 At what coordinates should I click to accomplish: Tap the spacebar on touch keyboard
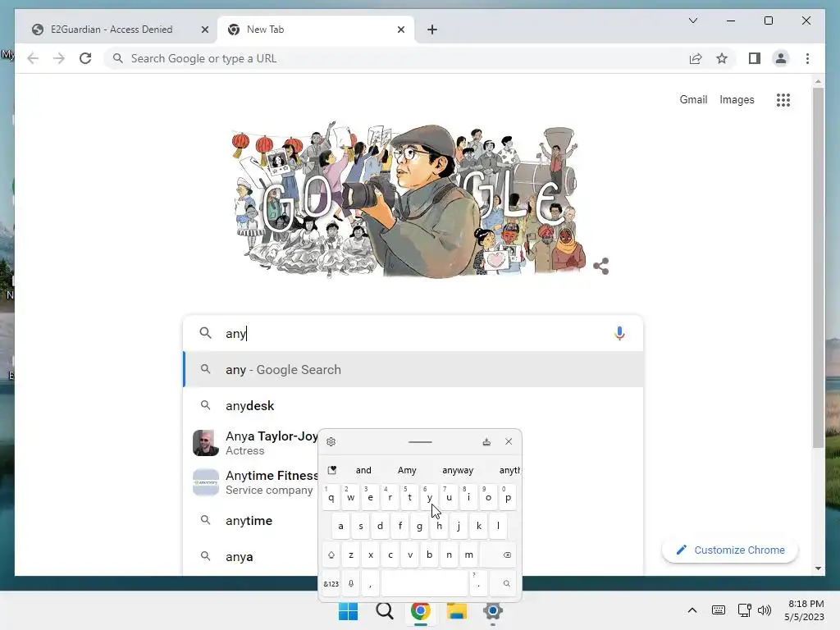click(424, 583)
